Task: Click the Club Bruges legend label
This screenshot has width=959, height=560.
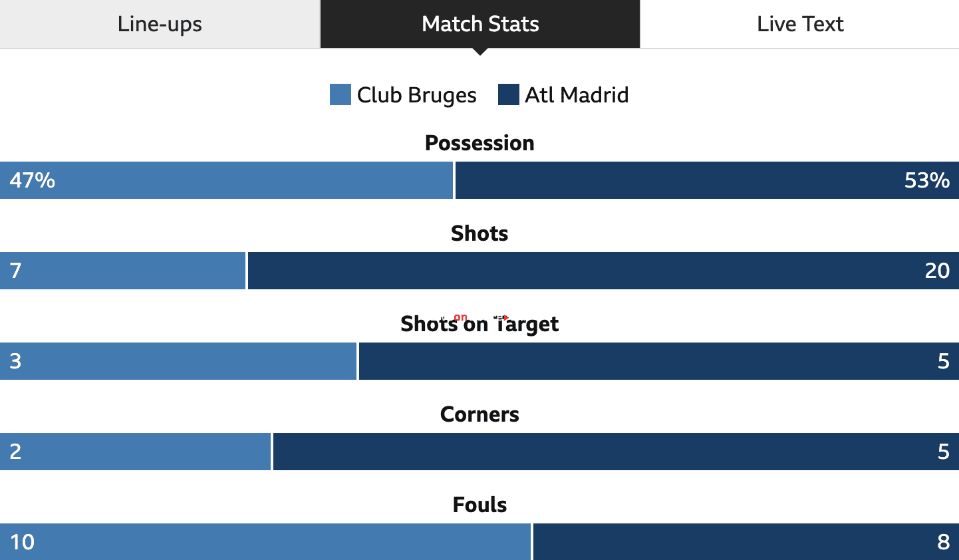Action: tap(417, 95)
